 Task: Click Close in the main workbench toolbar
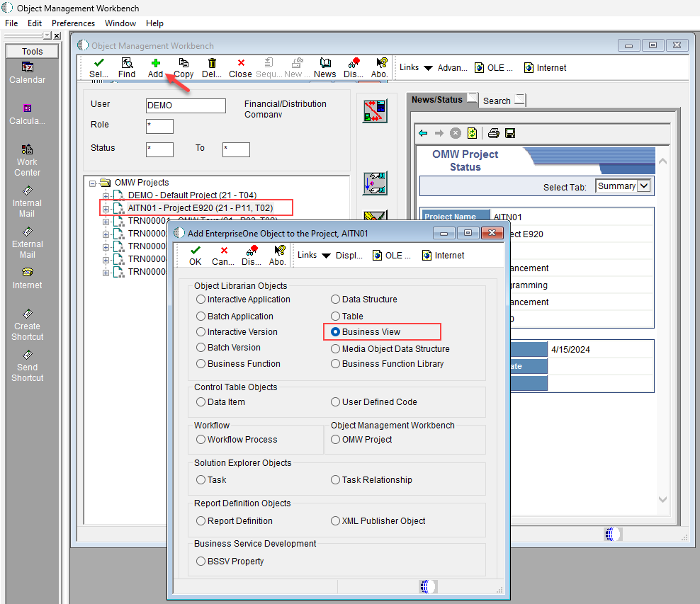(241, 68)
